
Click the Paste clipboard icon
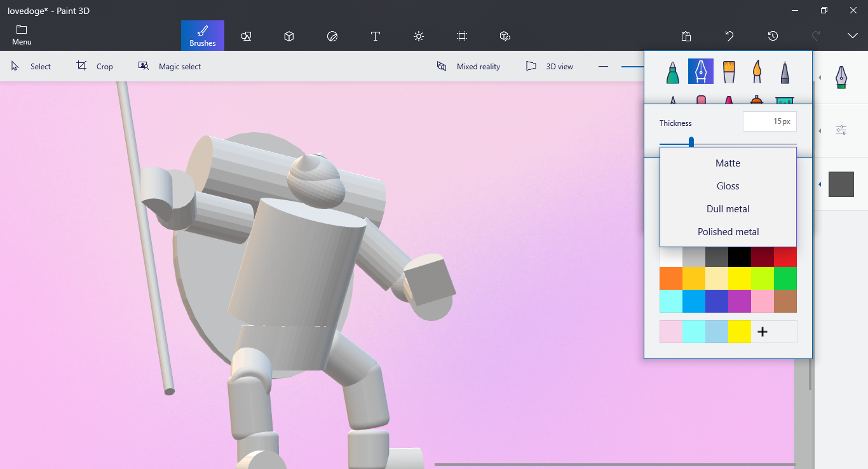click(686, 36)
